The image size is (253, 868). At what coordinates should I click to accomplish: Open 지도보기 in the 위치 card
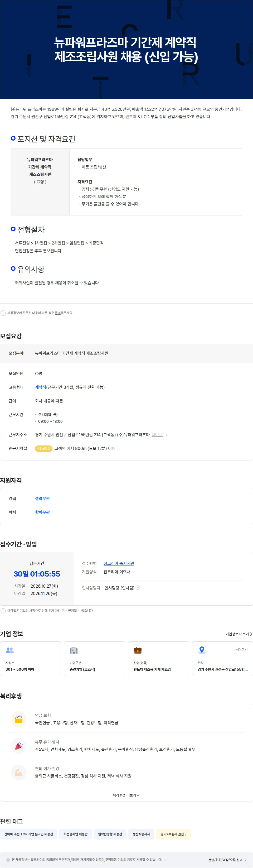(x=242, y=649)
